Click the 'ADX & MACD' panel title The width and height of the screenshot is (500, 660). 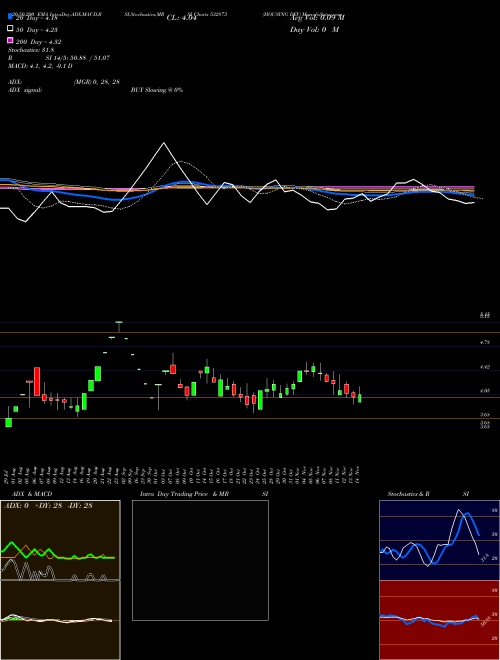coord(32,494)
